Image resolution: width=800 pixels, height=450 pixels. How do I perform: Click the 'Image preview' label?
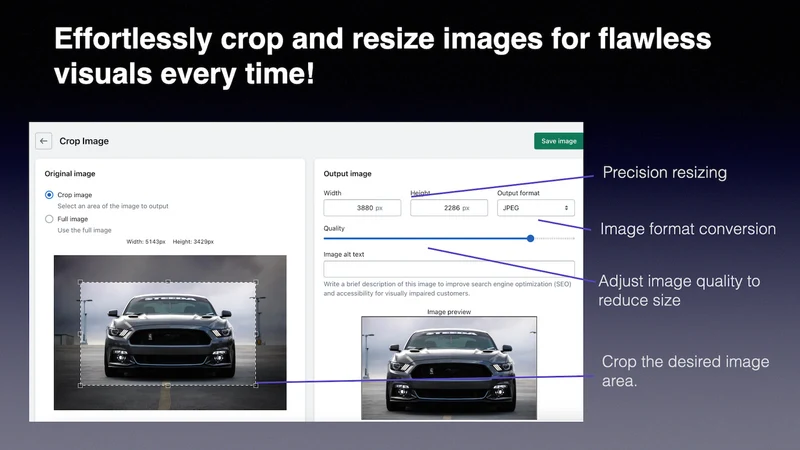click(x=449, y=312)
